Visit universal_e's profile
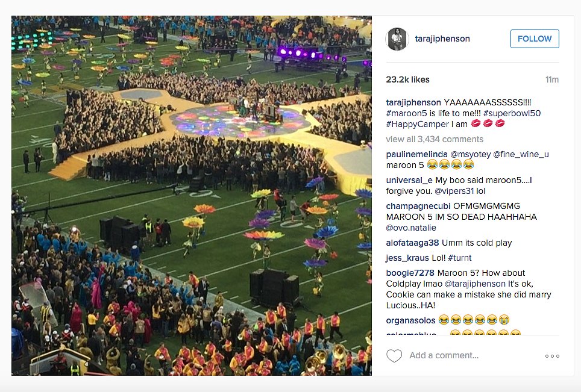The height and width of the screenshot is (392, 581). point(409,180)
